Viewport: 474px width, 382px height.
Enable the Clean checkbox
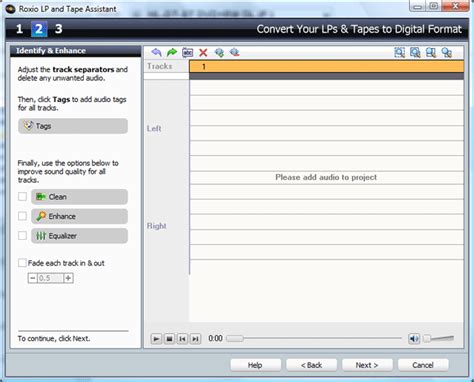pos(22,197)
